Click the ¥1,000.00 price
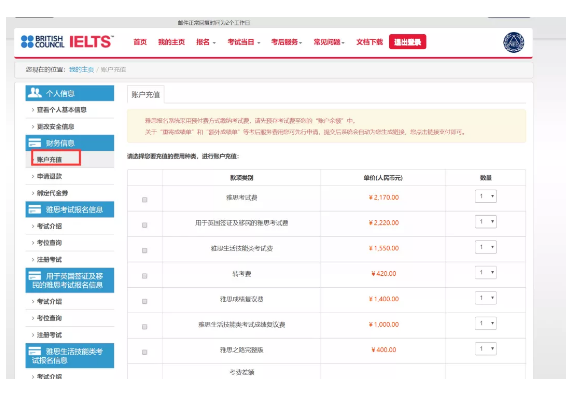 384,325
